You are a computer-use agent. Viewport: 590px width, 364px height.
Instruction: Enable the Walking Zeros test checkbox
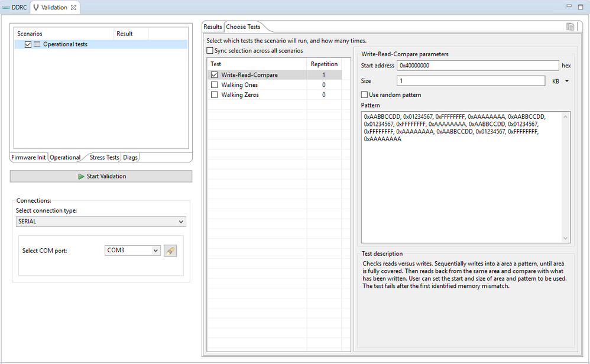click(x=214, y=95)
